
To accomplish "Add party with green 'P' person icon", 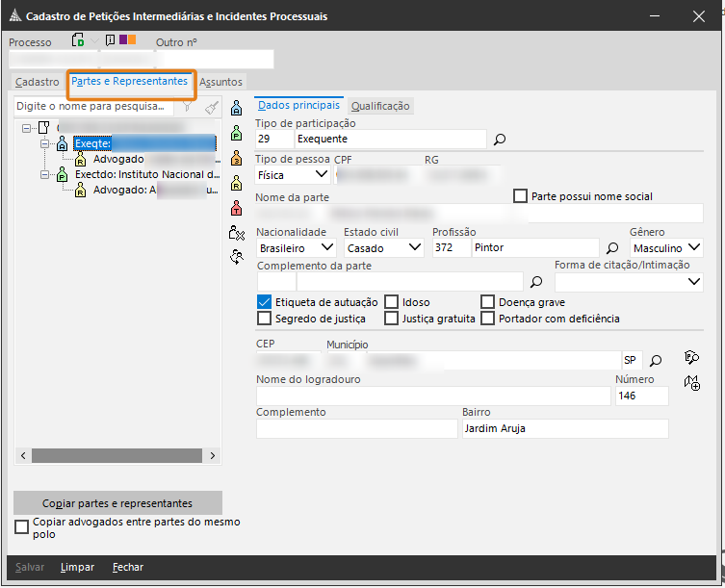I will [236, 133].
